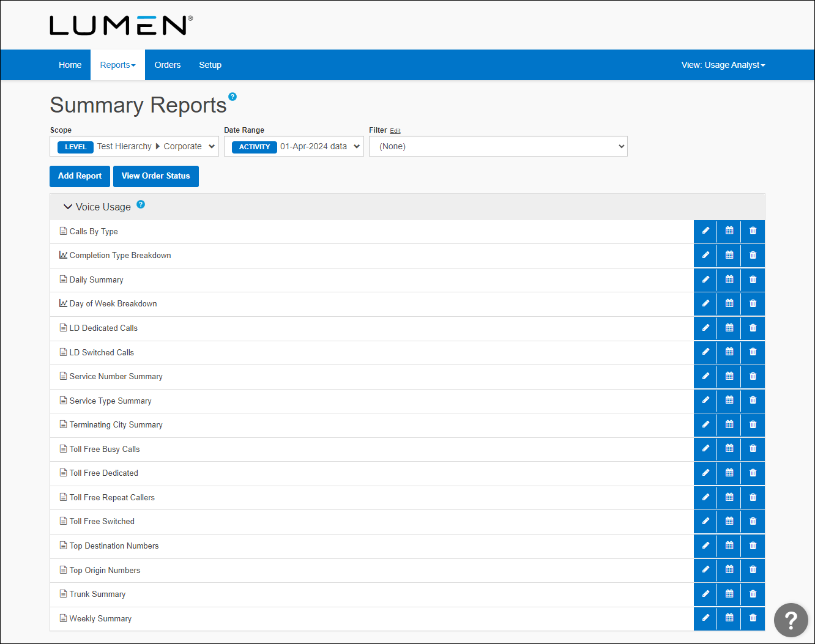Go to the Home tab
The width and height of the screenshot is (815, 644).
[x=70, y=65]
